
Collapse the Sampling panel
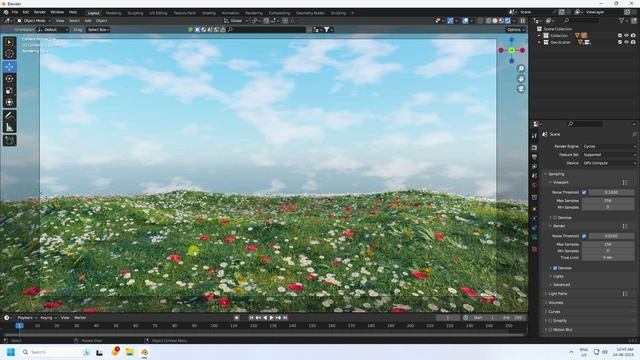click(x=555, y=174)
